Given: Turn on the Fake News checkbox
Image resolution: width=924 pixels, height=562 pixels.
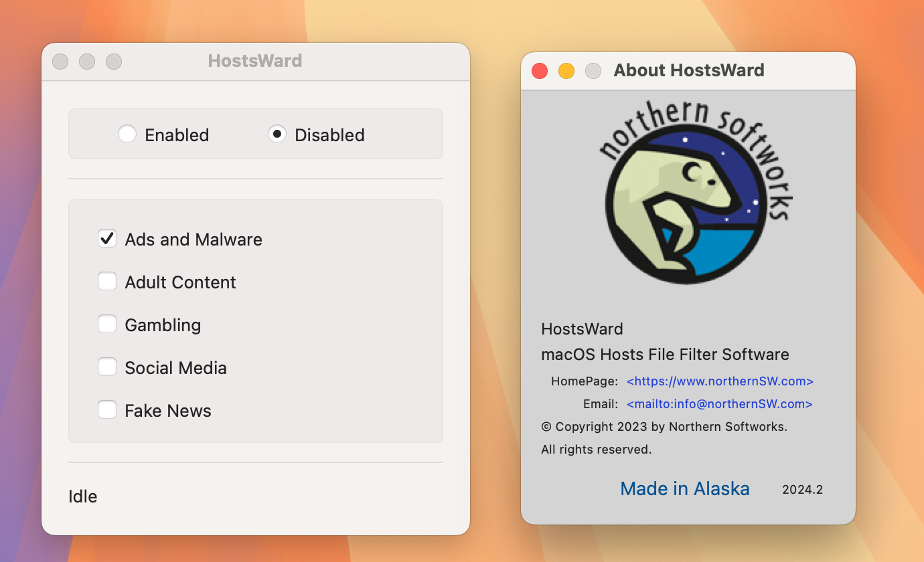Looking at the screenshot, I should click(x=107, y=410).
